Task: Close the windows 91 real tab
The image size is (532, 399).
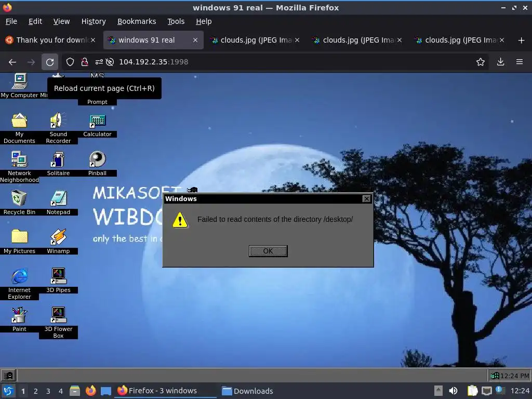Action: 195,40
